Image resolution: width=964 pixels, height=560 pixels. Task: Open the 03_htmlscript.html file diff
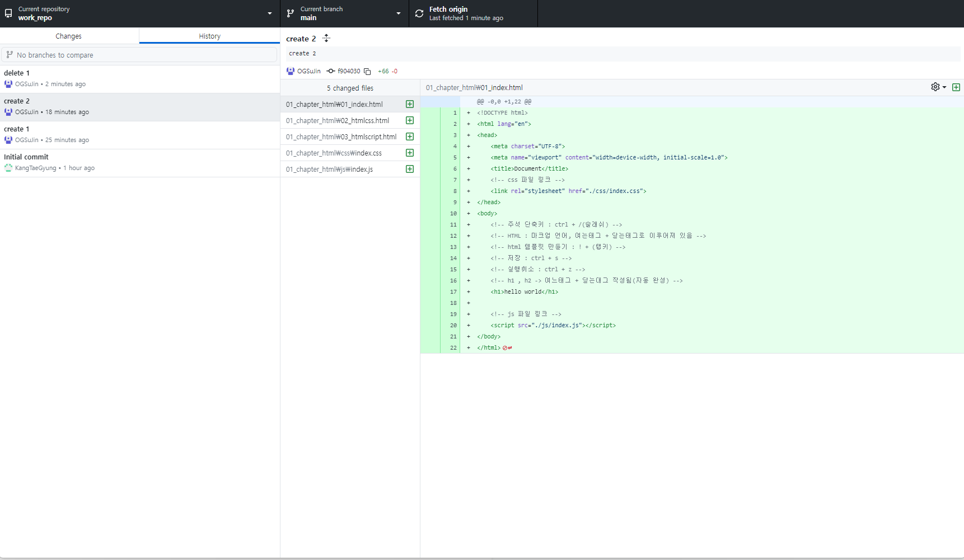tap(341, 137)
